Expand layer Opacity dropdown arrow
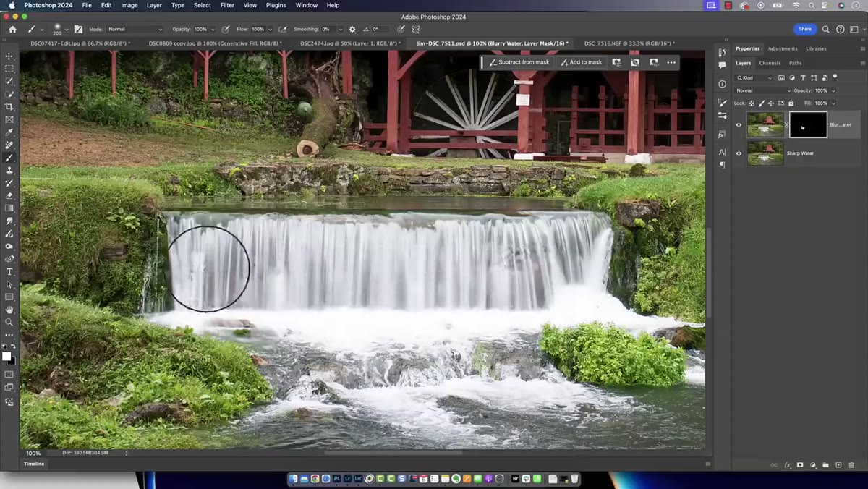The image size is (868, 489). point(833,90)
